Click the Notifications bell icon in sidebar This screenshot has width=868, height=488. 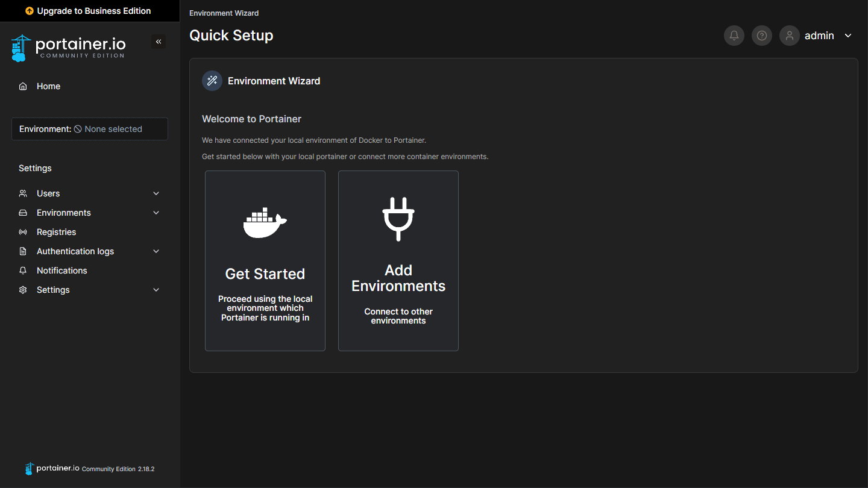click(x=23, y=271)
